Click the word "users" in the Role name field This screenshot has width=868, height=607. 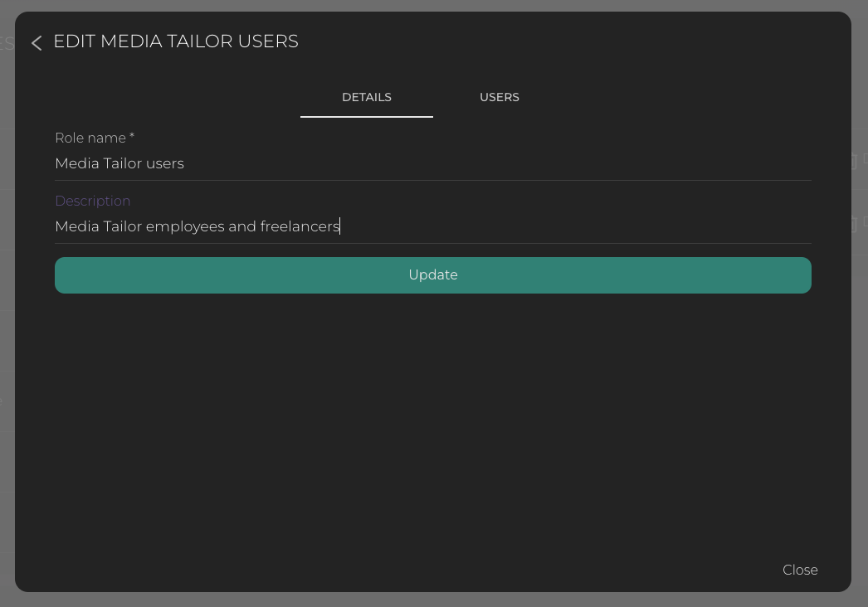(165, 163)
